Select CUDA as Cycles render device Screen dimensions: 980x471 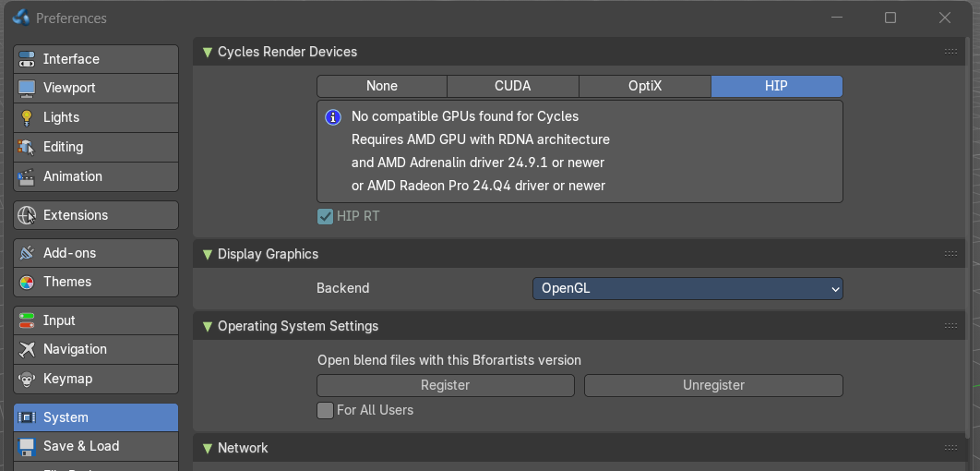[513, 86]
